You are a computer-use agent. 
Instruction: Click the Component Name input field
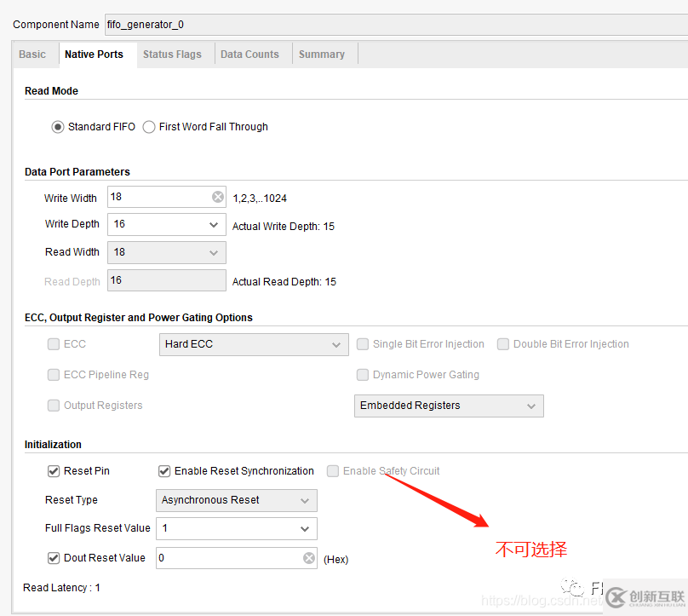(x=396, y=25)
